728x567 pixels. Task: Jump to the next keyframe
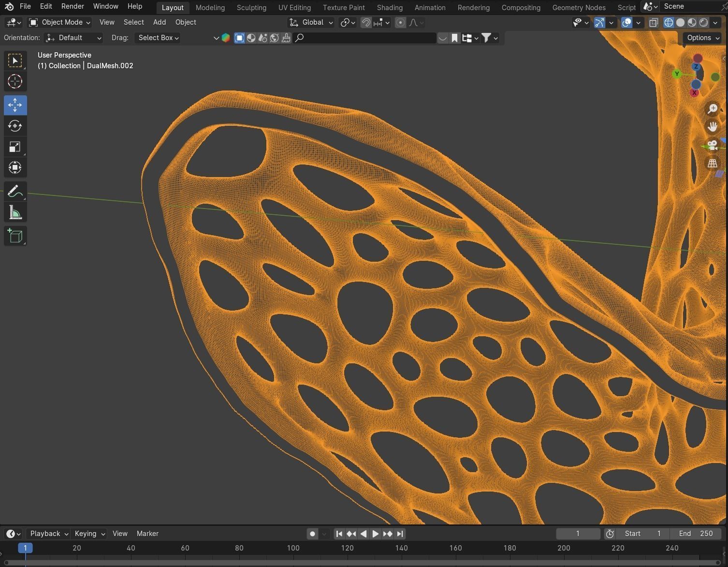click(x=388, y=534)
